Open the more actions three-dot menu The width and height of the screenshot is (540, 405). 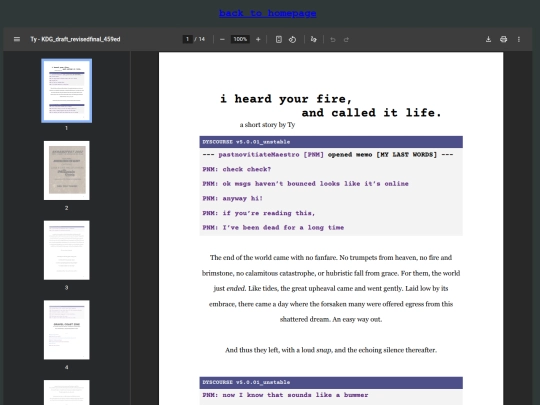[519, 39]
